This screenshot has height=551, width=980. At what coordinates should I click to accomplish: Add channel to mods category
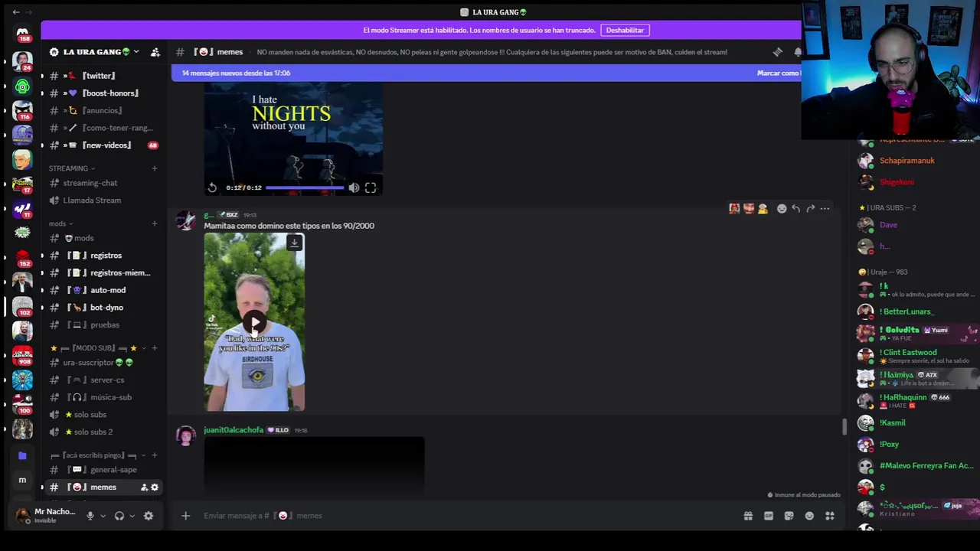[155, 223]
